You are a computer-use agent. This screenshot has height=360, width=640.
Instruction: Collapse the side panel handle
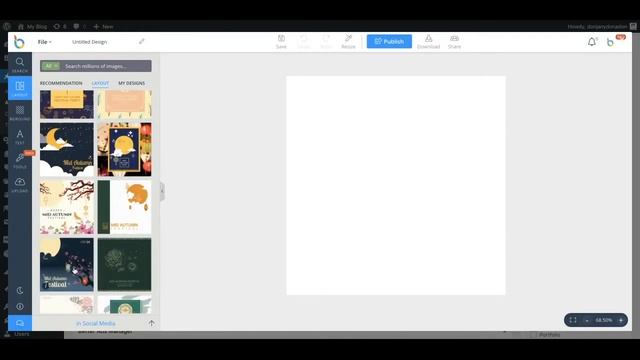[x=162, y=191]
